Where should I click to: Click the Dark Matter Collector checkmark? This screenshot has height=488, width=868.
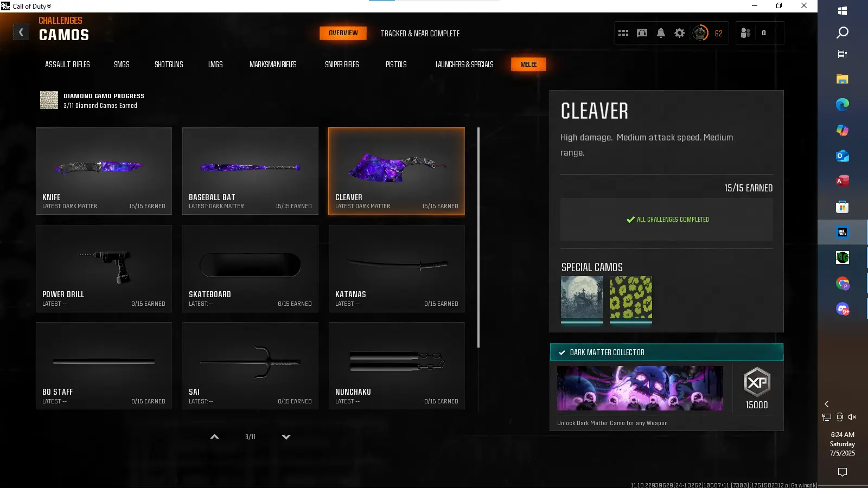[x=562, y=352]
